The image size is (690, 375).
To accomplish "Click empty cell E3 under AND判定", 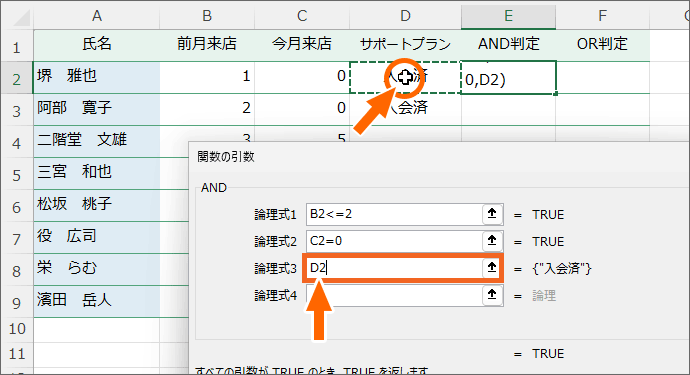I will point(508,110).
